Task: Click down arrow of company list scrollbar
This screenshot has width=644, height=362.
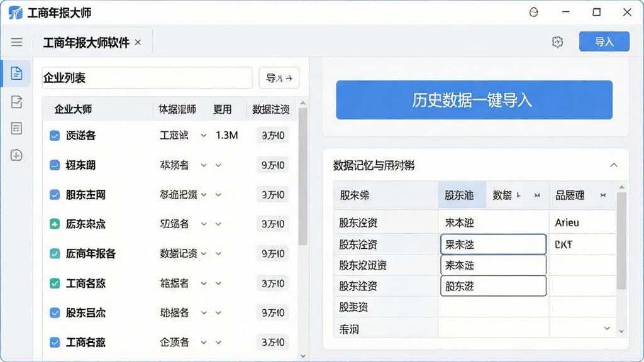Action: tap(303, 356)
